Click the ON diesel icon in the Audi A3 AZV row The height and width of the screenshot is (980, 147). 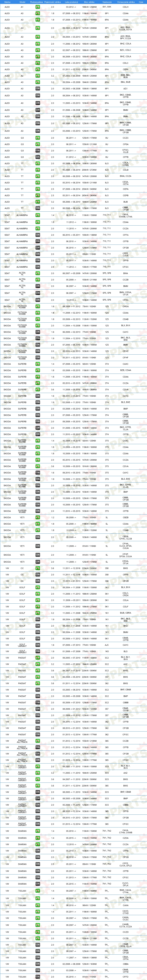tap(38, 89)
